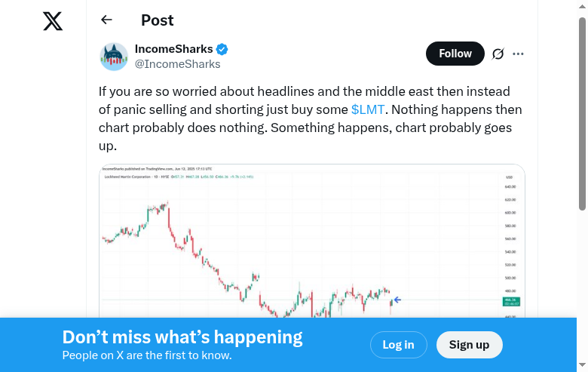This screenshot has width=588, height=372.
Task: Open the Lockheed Martin chart image
Action: click(302, 241)
